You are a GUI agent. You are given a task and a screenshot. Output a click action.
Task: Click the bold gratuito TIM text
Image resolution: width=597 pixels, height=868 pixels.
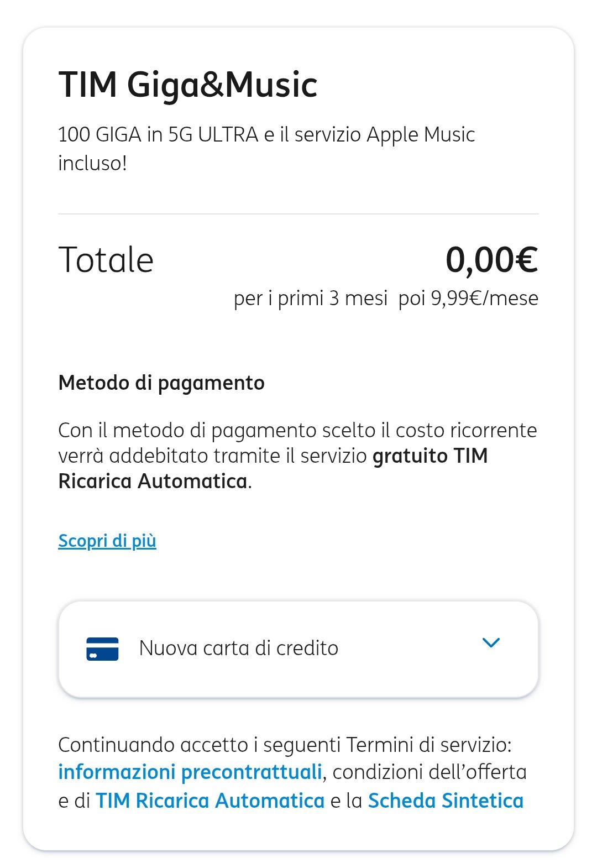(430, 456)
